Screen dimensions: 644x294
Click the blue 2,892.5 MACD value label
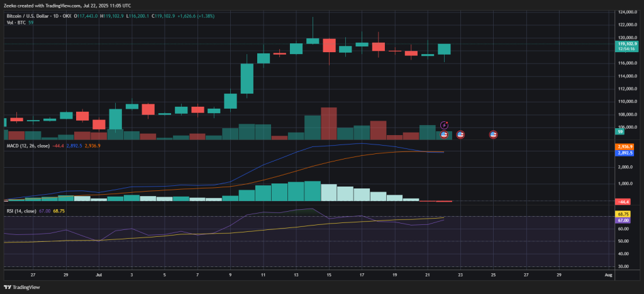tap(626, 153)
